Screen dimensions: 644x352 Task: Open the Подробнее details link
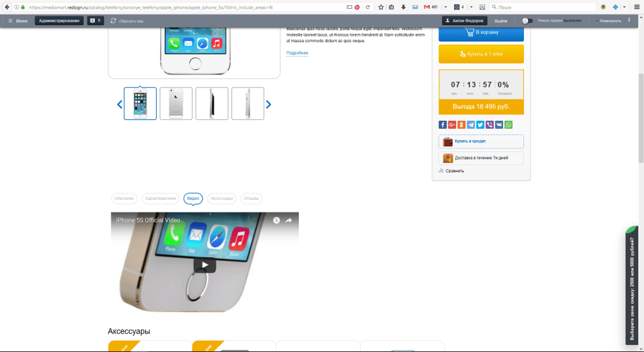(297, 53)
